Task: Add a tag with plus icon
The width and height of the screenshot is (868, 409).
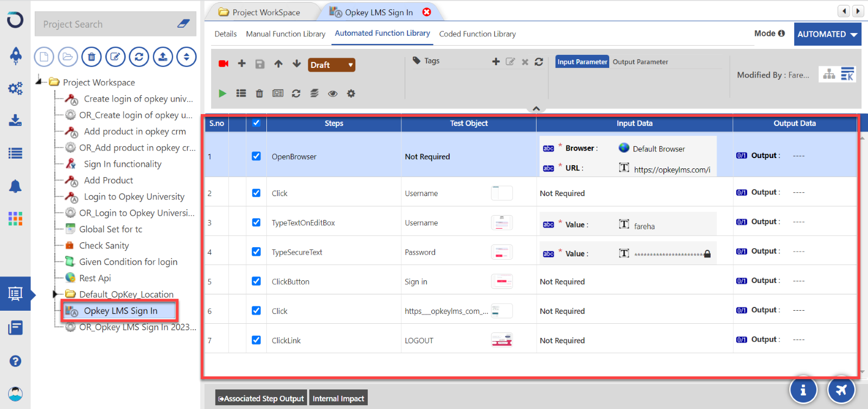Action: point(496,61)
